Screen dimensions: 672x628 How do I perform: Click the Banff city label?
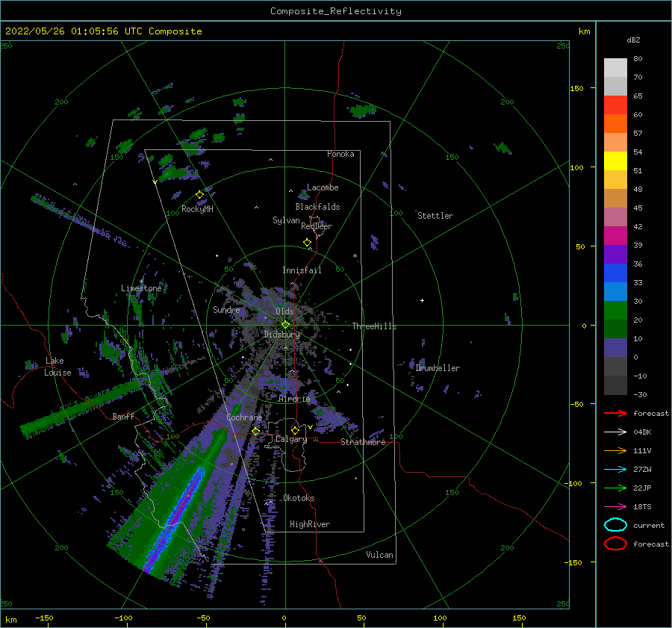point(123,417)
